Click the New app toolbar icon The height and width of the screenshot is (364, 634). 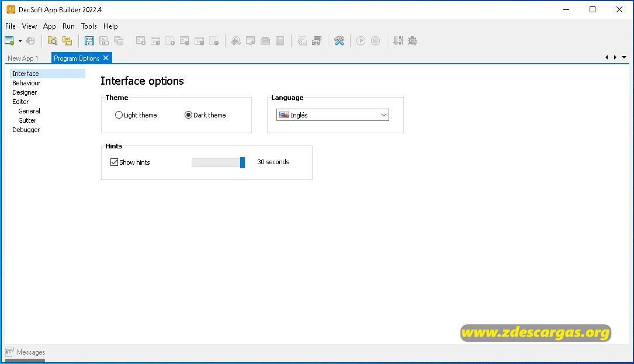(x=9, y=40)
